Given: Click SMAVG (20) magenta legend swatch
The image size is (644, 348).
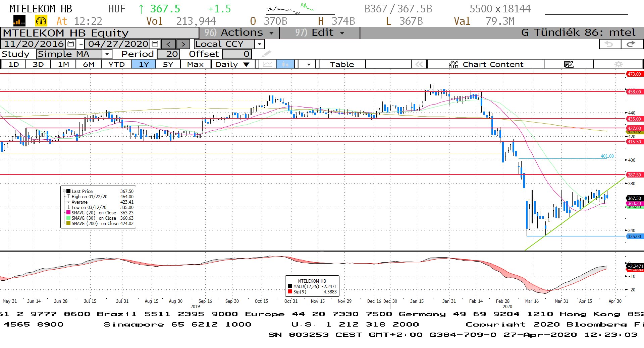Looking at the screenshot, I should click(68, 213).
